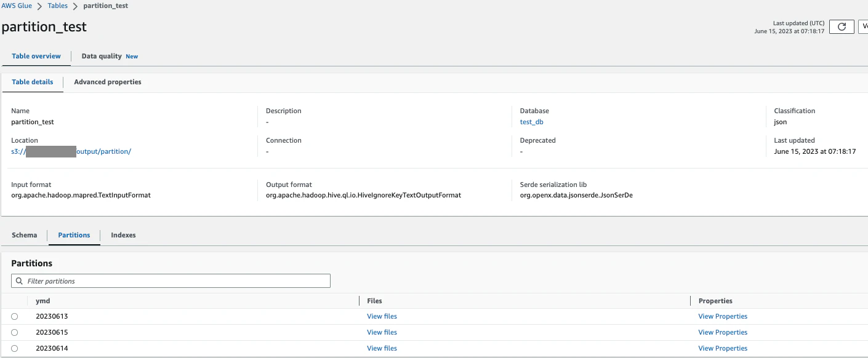Switch to Table overview tab
This screenshot has width=868, height=358.
36,56
